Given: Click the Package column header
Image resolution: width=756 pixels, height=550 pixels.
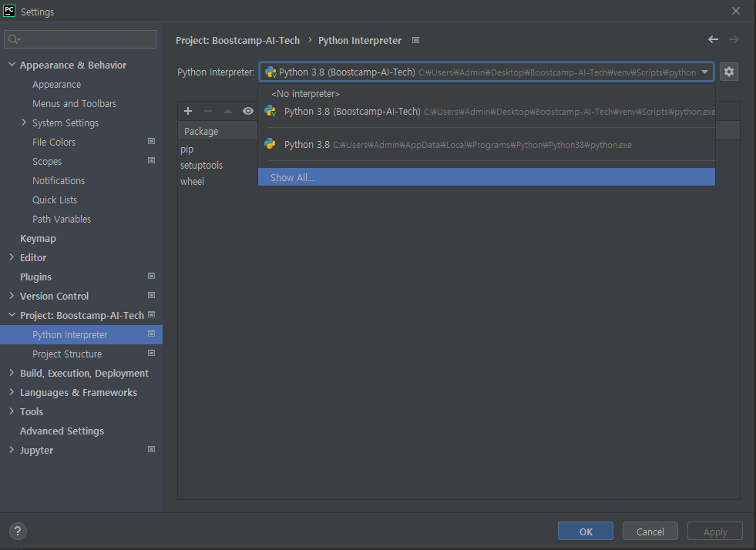Looking at the screenshot, I should pos(217,131).
